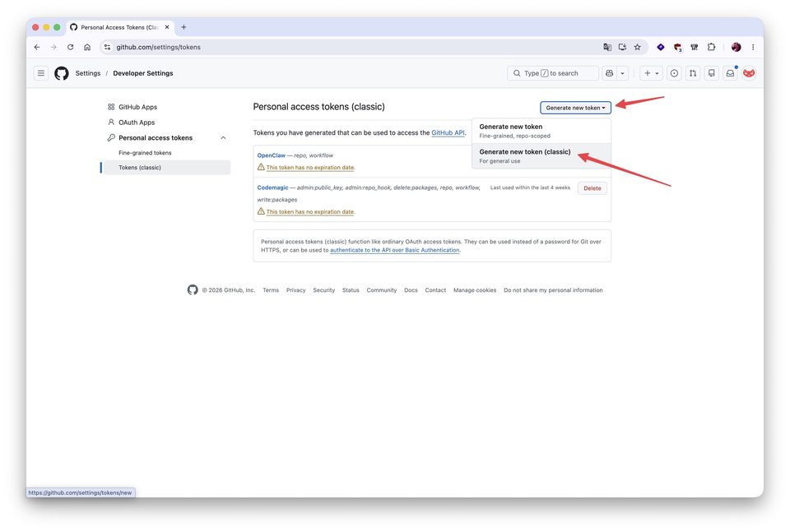Click the browser home icon

tap(87, 47)
